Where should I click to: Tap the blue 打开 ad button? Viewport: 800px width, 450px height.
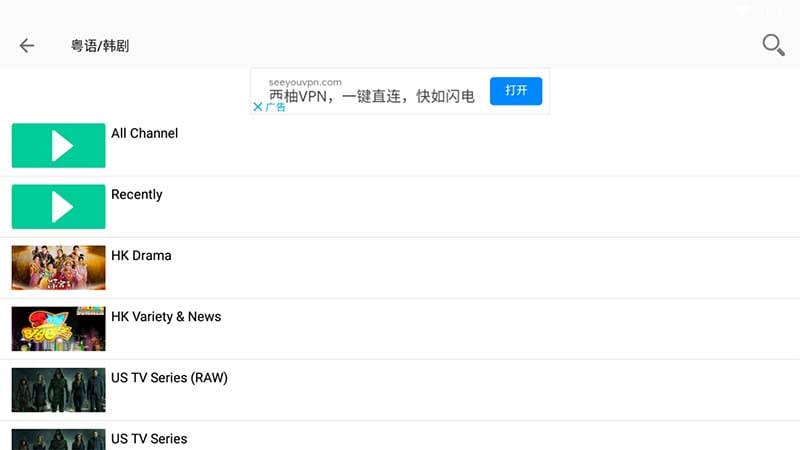coord(516,91)
